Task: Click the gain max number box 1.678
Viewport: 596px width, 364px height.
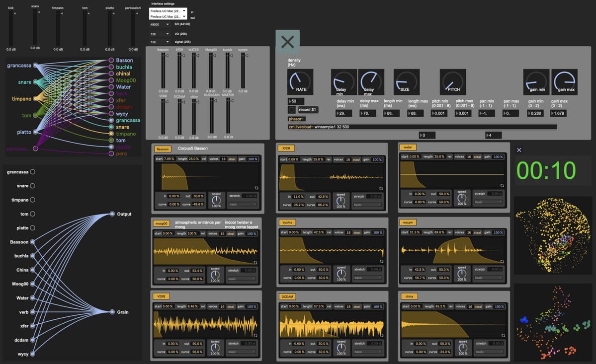Action: (559, 113)
